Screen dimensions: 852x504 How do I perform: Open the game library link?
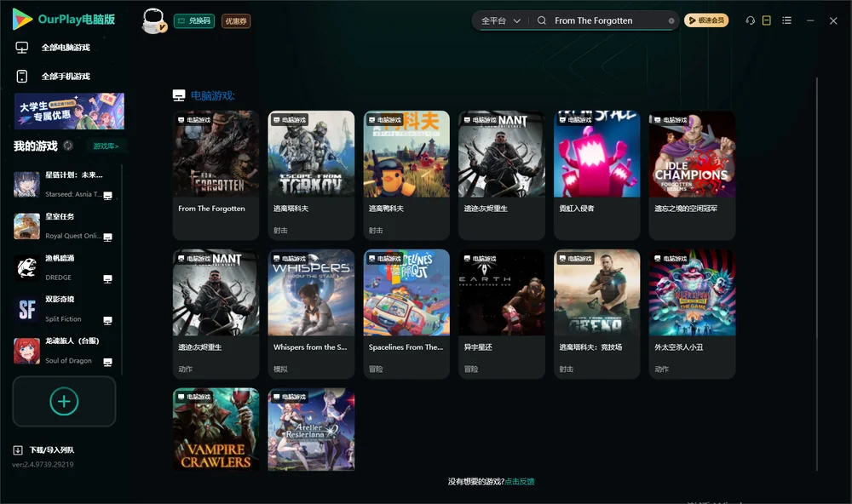(x=106, y=146)
